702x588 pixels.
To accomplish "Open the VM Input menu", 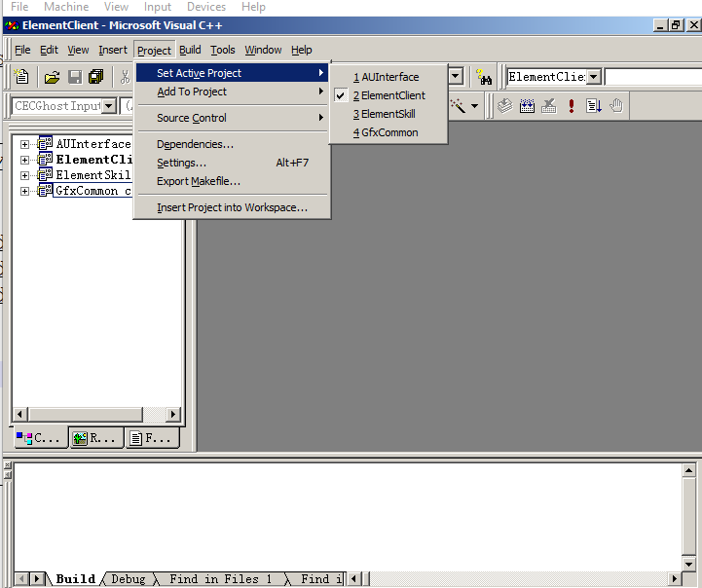I will pyautogui.click(x=157, y=7).
